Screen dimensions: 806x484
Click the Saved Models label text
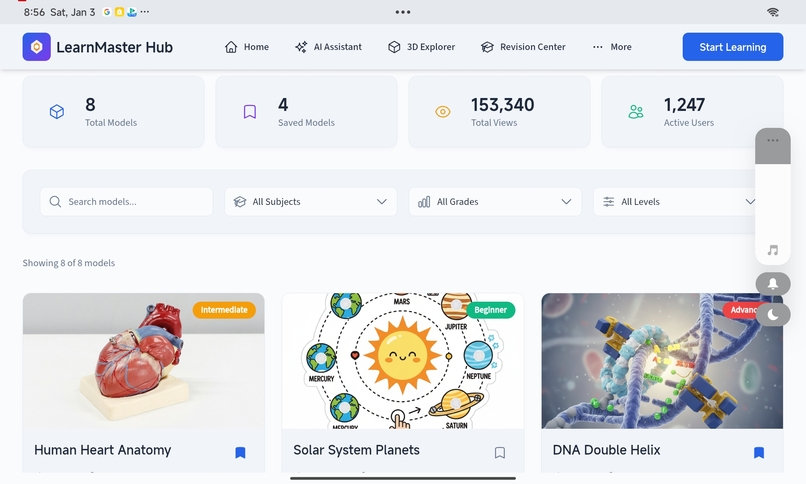pos(306,123)
